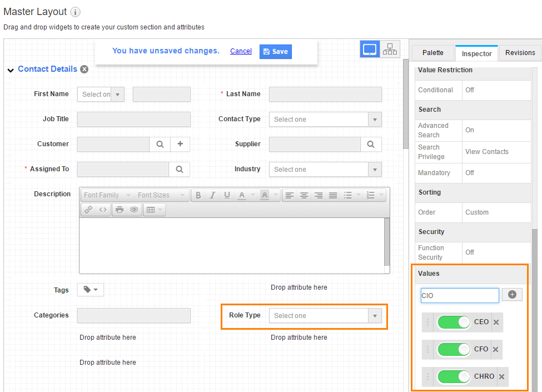
Task: Collapse the Contact Details section
Action: pos(10,69)
